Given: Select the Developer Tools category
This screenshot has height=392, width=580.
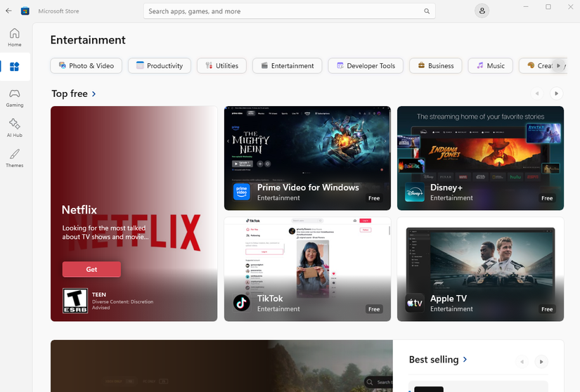Looking at the screenshot, I should 366,66.
